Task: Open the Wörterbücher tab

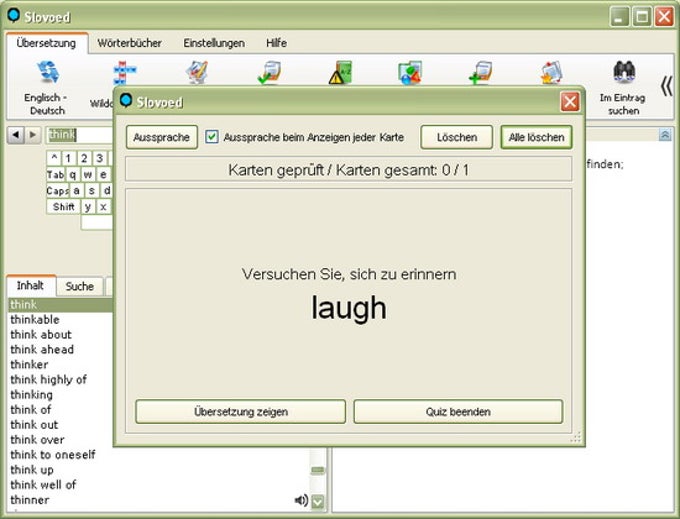Action: click(x=129, y=43)
